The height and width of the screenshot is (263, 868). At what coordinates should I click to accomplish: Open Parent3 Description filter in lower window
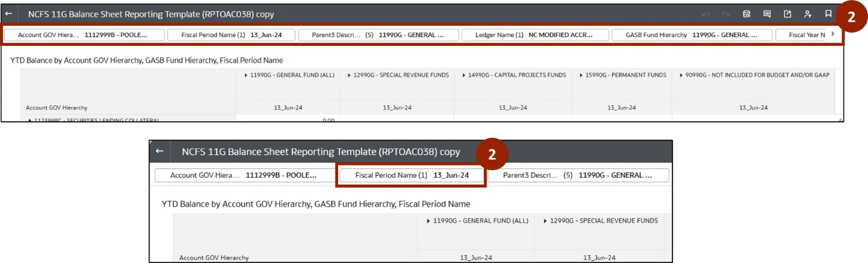[578, 175]
